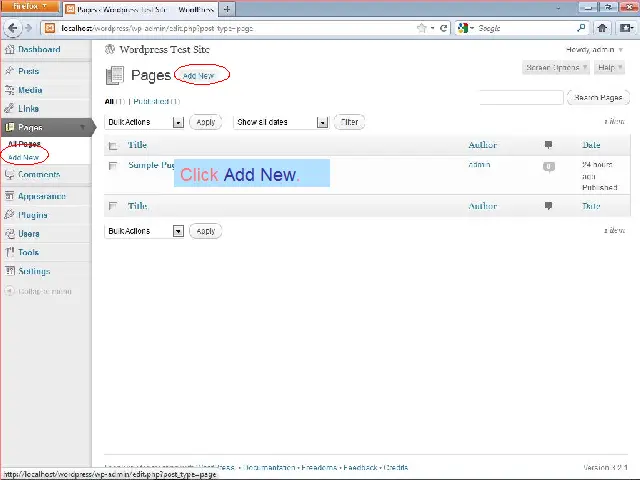Click the search magnifier in Google box
Viewport: 640px width, 480px height.
(581, 28)
